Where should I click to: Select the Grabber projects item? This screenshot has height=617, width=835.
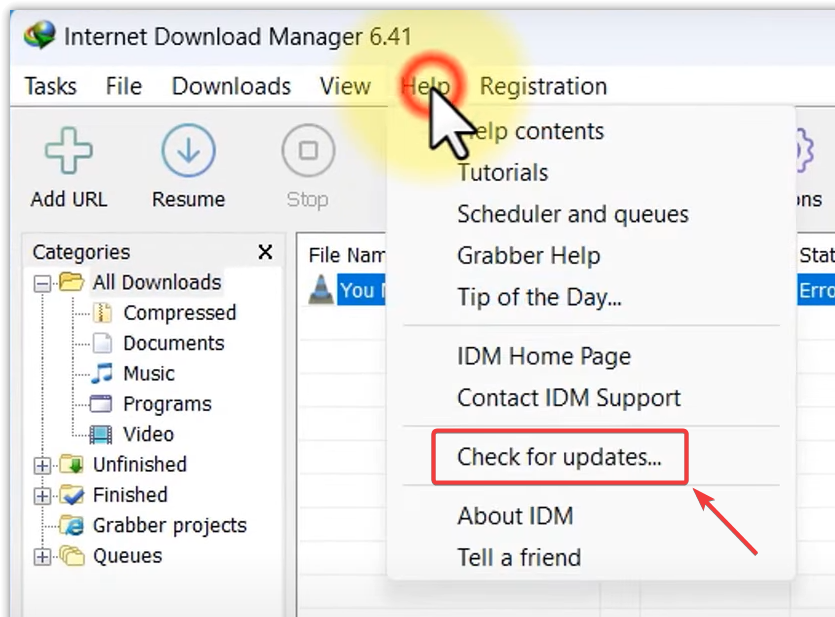[x=169, y=525]
